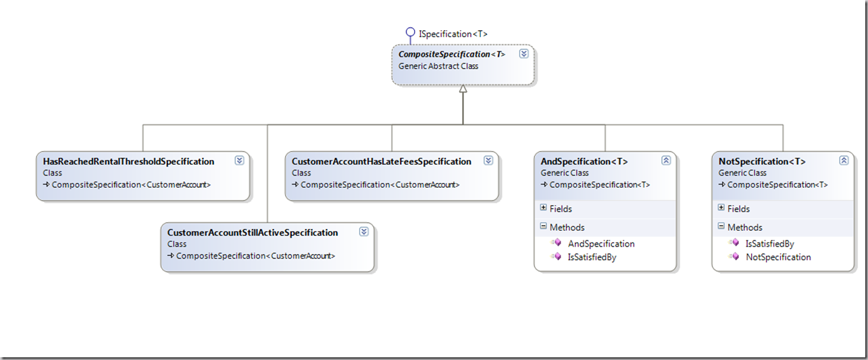Select the CustomerAccountHasLateFeesSpecification class title
868x360 pixels.
point(381,161)
